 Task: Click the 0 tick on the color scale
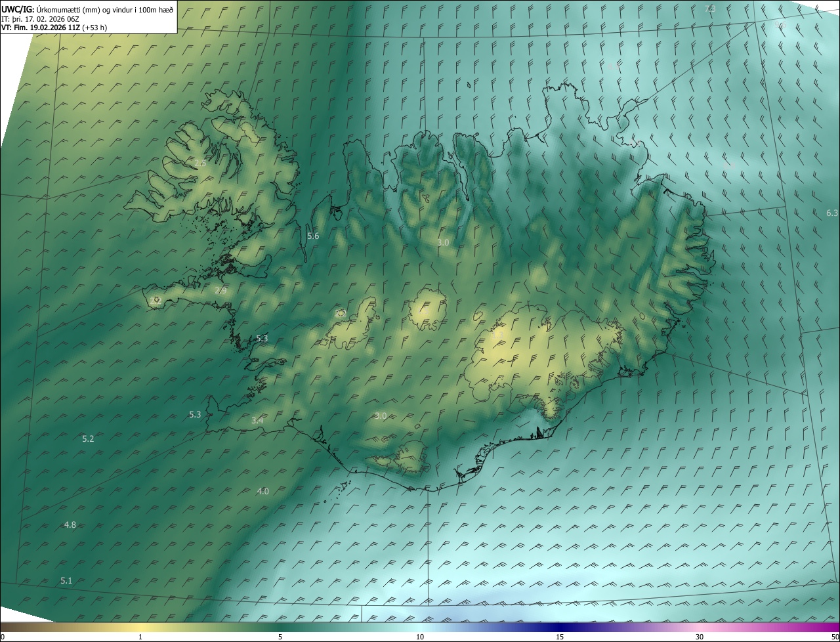coord(3,637)
